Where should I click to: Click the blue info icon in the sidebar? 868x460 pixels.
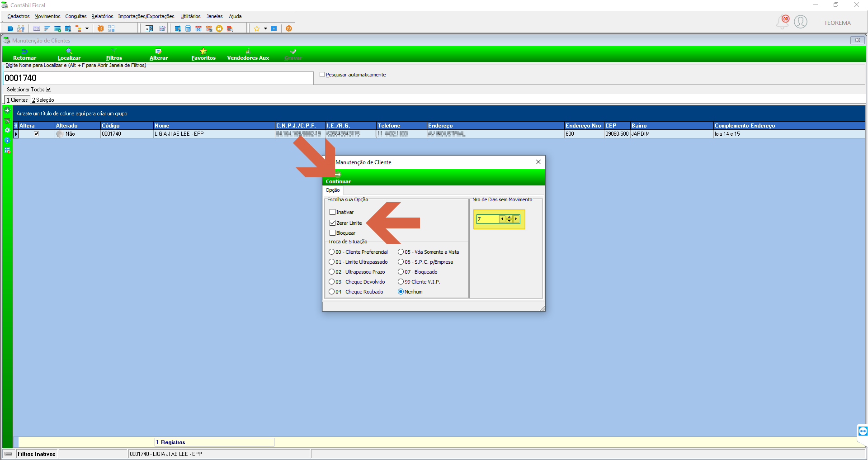(x=7, y=140)
